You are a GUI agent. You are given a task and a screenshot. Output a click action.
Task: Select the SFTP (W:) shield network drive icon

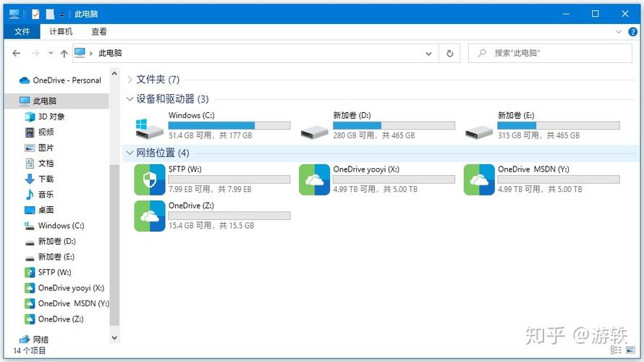(150, 180)
